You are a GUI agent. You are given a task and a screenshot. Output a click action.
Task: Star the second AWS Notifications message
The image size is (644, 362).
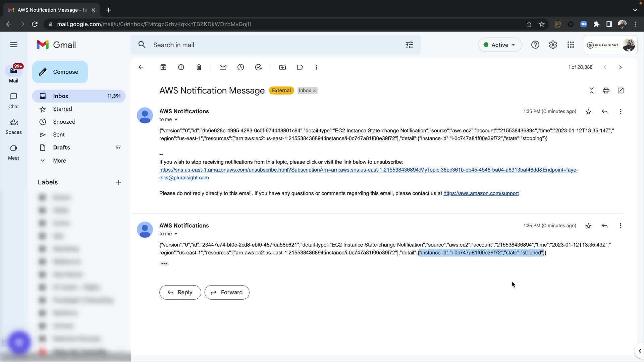click(x=588, y=226)
